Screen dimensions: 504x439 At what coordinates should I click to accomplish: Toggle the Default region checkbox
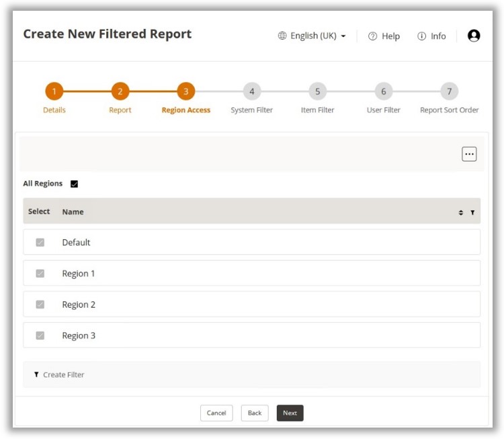tap(40, 242)
